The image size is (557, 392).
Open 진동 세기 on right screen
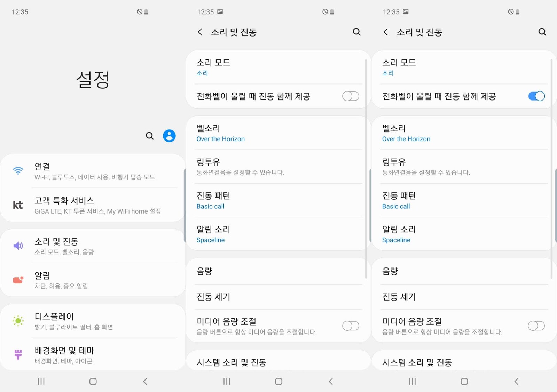pos(463,297)
